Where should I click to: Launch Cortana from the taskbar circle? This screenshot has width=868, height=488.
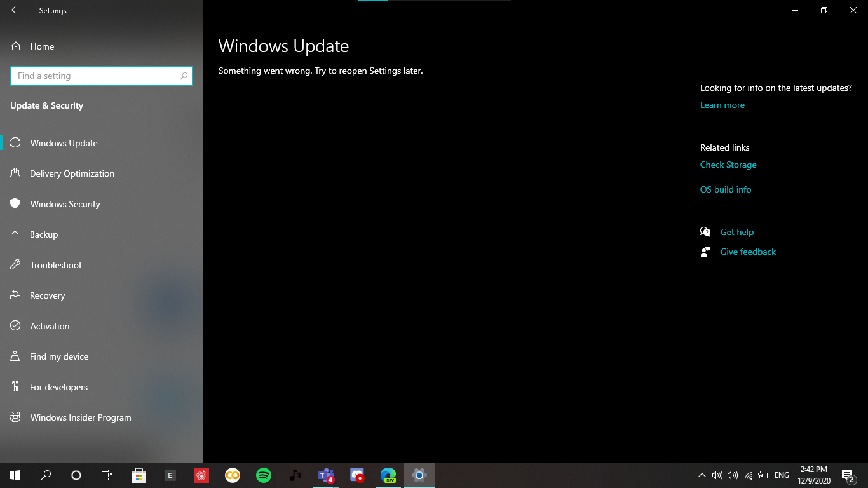point(76,475)
